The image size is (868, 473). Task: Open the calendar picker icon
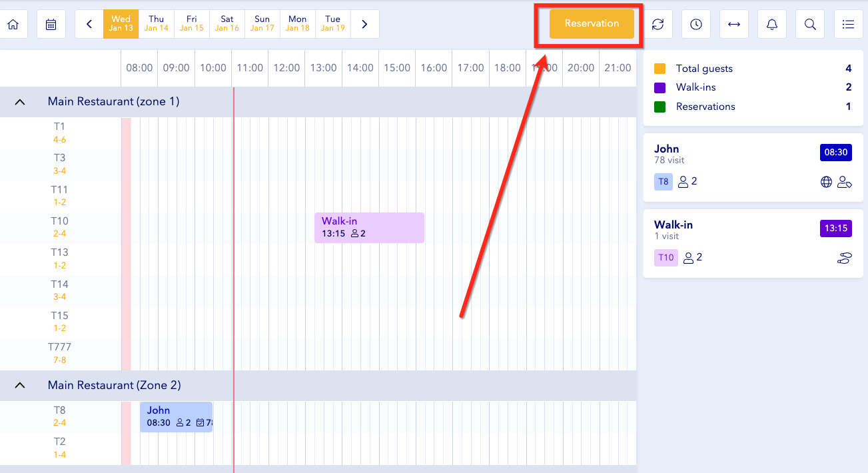[51, 23]
